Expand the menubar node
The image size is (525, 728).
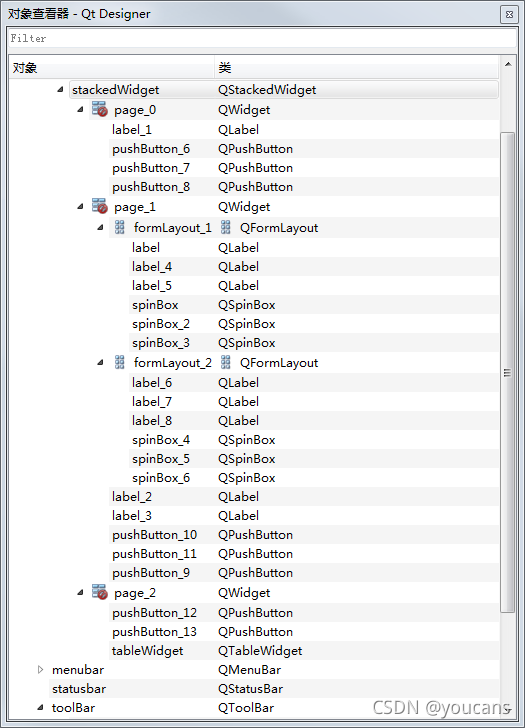40,670
